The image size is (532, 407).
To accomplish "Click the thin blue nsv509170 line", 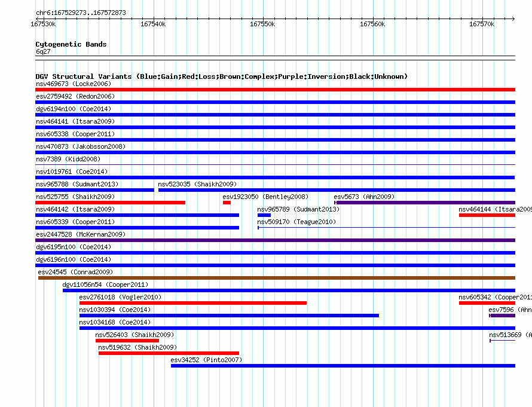I will (x=386, y=228).
